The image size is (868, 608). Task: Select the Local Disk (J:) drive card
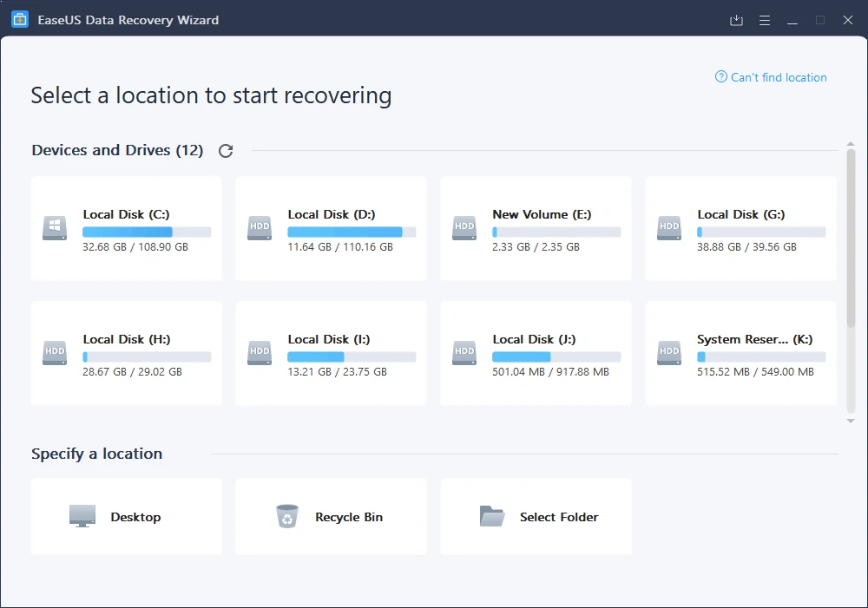(536, 353)
